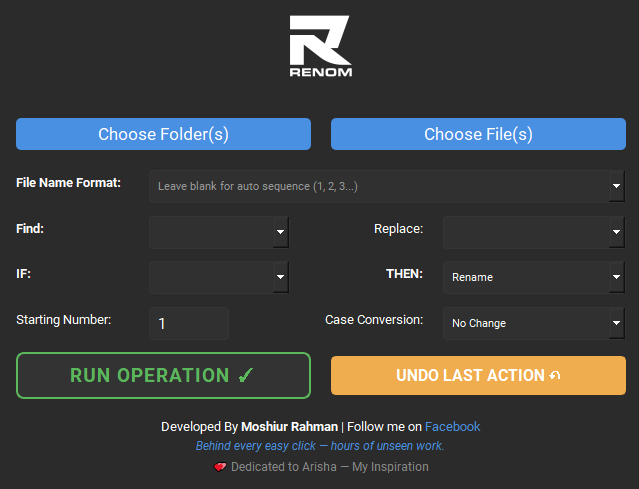Expand the Replace dropdown arrow

click(615, 232)
